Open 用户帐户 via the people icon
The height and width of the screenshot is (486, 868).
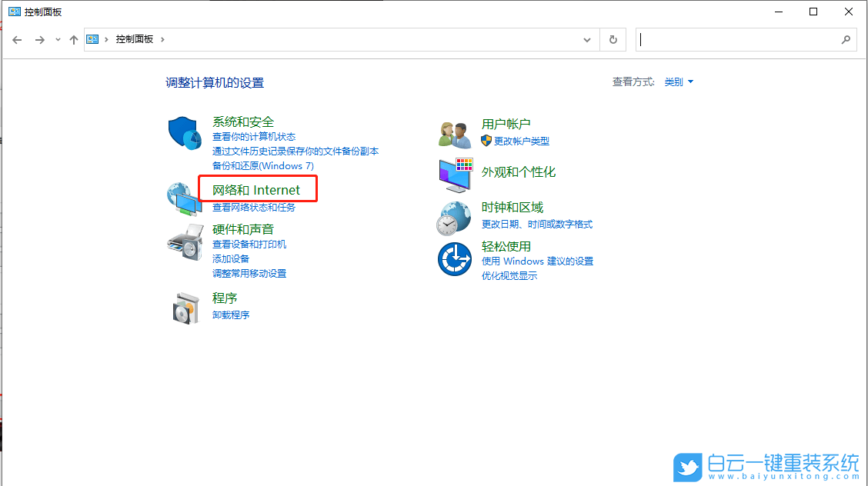tap(453, 131)
